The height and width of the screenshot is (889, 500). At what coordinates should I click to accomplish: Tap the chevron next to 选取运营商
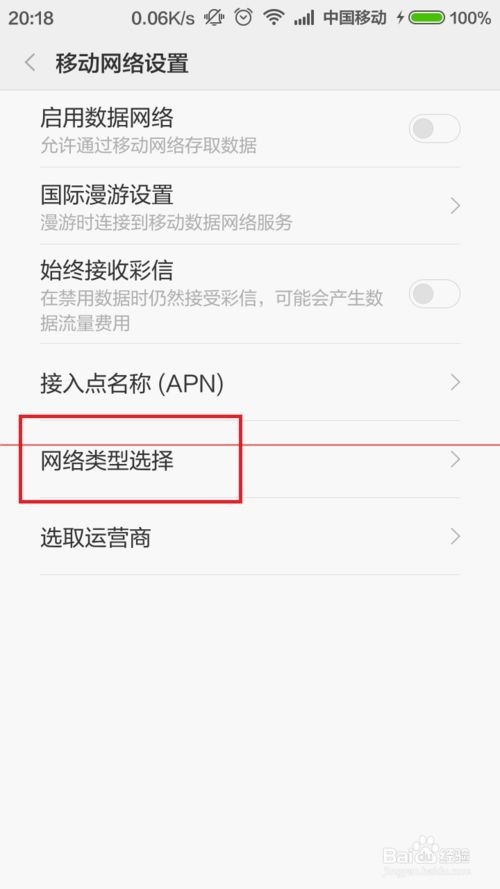point(455,536)
